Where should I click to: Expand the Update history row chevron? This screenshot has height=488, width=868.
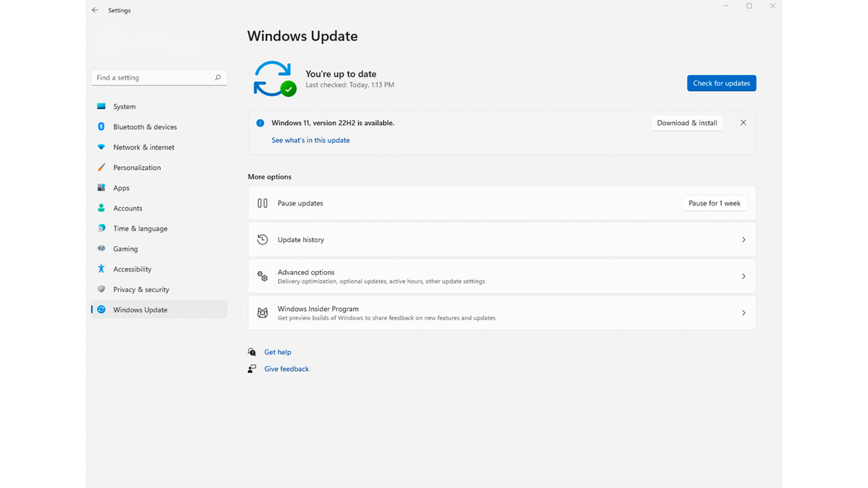point(744,239)
